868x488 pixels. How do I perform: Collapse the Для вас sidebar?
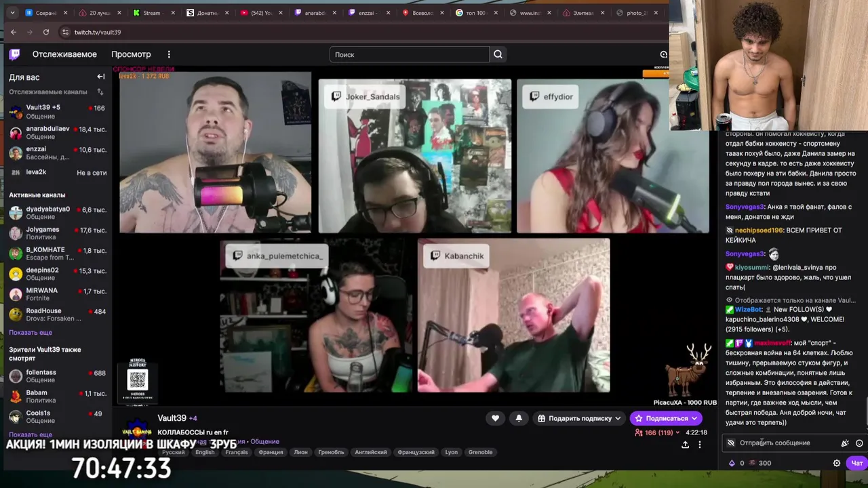(x=100, y=77)
